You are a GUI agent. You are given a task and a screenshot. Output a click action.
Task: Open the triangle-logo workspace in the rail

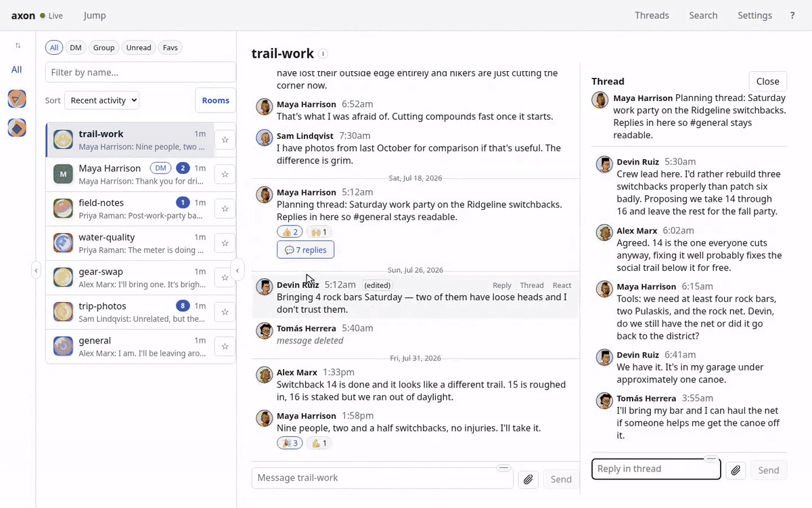coord(17,99)
